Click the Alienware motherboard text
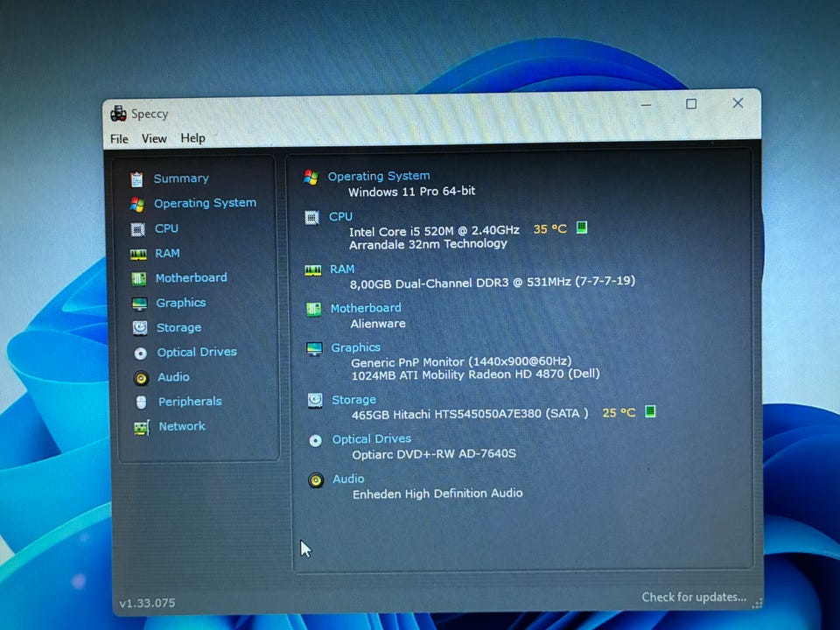The height and width of the screenshot is (630, 840). [378, 324]
